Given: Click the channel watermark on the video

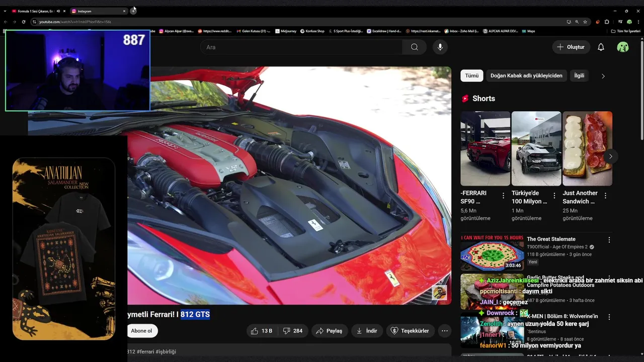Looking at the screenshot, I should (439, 293).
